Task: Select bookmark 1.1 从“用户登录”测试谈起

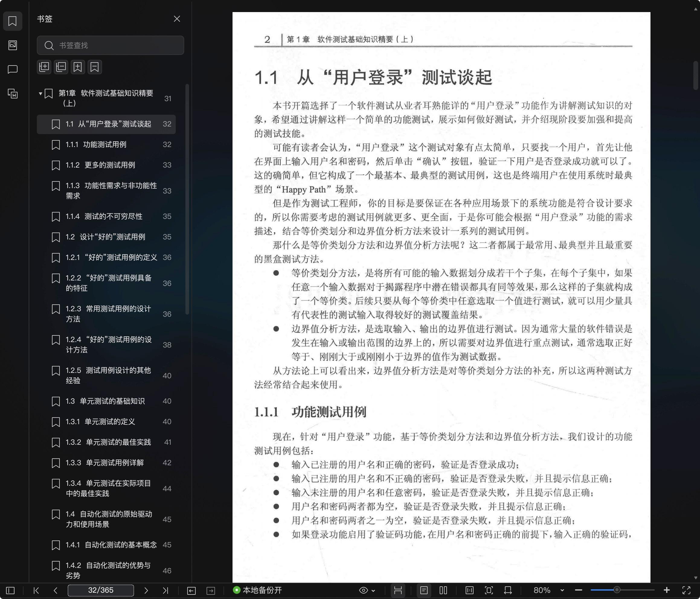Action: [106, 124]
